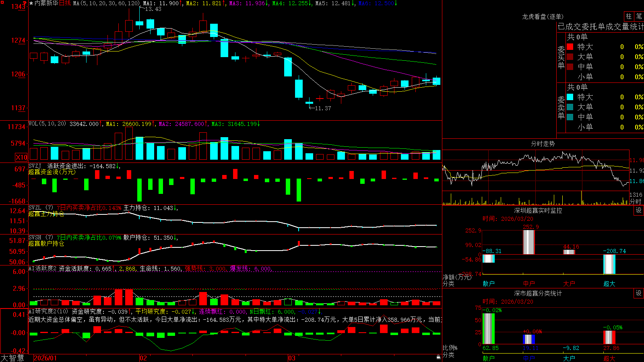Viewport: 644px width, 362px height.
Task: Click the 深圳超赢实时监控 panel title
Action: pos(538,210)
